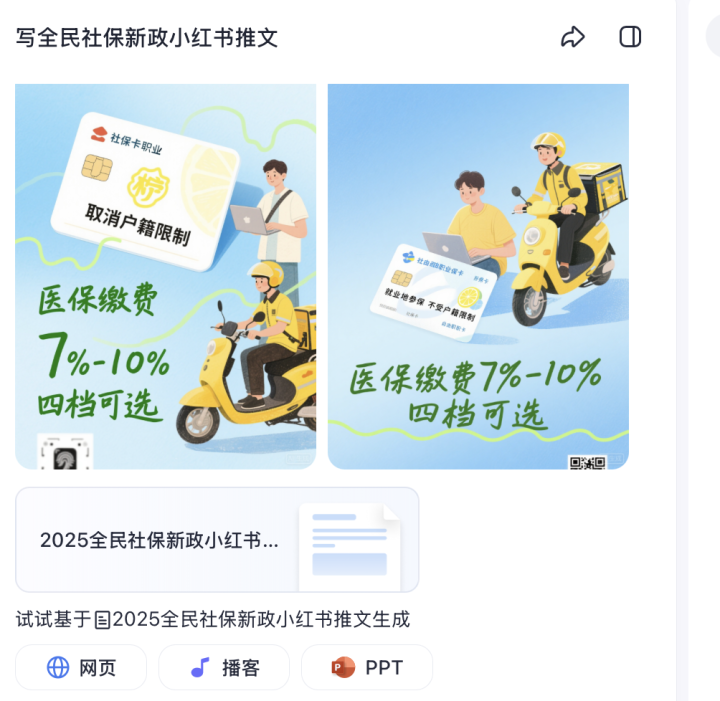This screenshot has width=720, height=701.
Task: Click the document icon in the suggestion text
Action: click(102, 620)
